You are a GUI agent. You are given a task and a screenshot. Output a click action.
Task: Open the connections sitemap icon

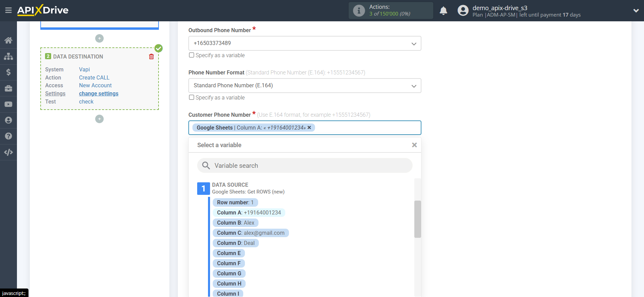(x=8, y=56)
